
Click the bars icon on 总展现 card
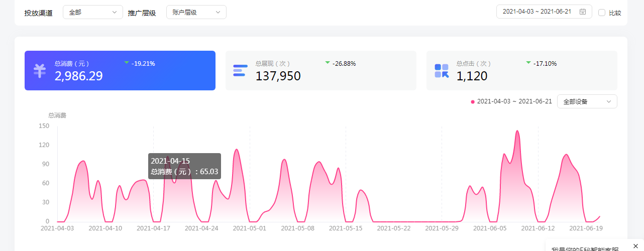[240, 71]
